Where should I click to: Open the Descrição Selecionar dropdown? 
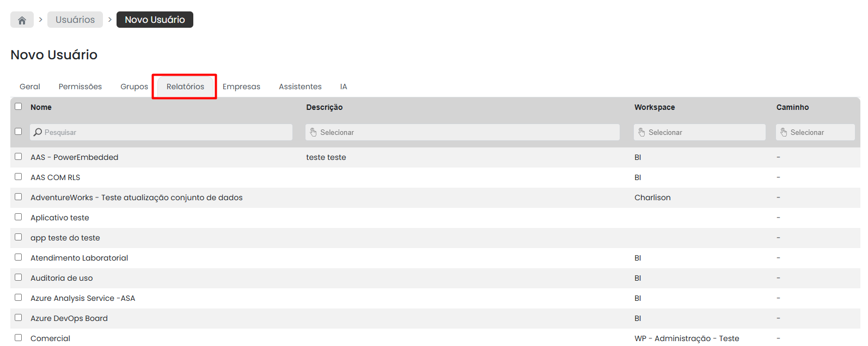(x=462, y=132)
